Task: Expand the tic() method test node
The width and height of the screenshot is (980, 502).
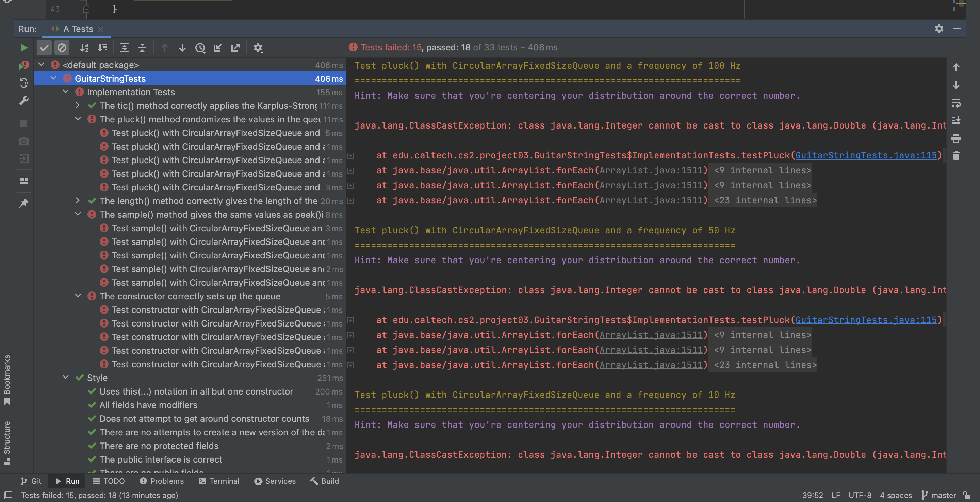Action: [78, 105]
